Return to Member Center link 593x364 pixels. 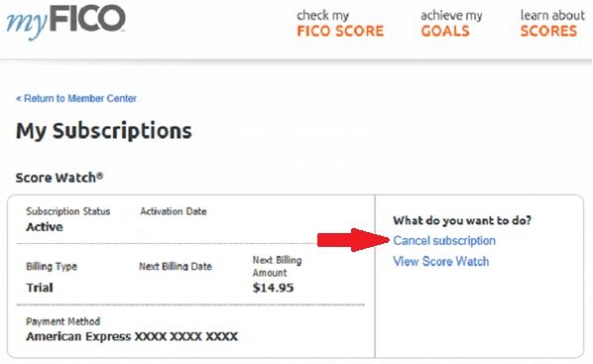[x=76, y=98]
